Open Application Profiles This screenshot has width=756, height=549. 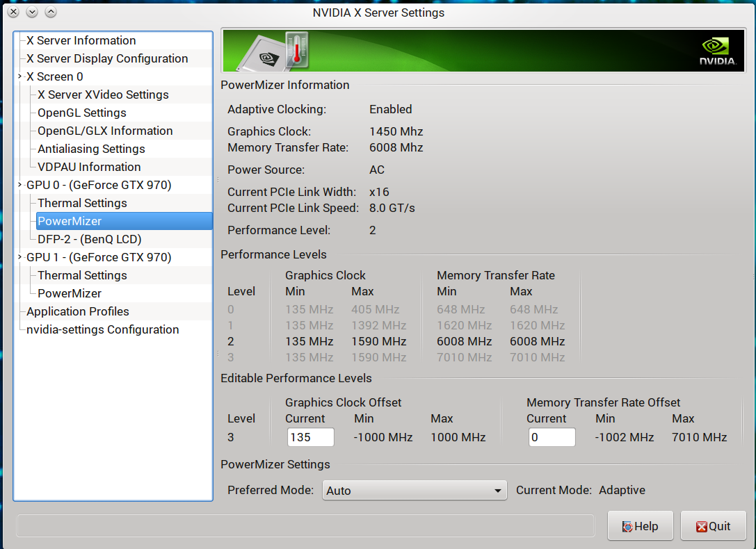[78, 311]
